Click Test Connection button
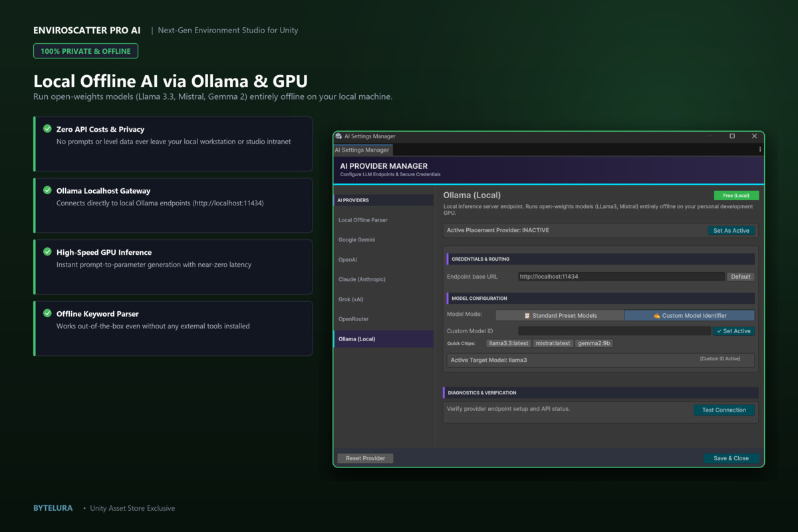 (724, 410)
